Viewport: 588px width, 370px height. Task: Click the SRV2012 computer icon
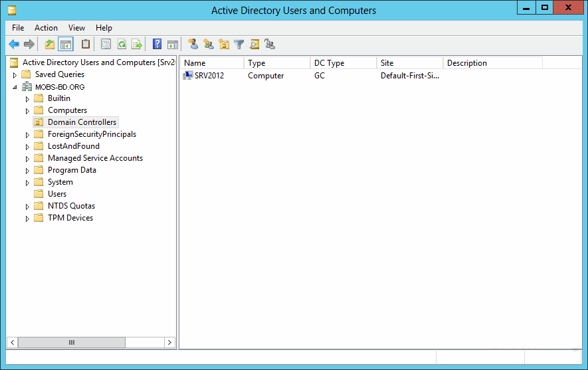pos(188,75)
